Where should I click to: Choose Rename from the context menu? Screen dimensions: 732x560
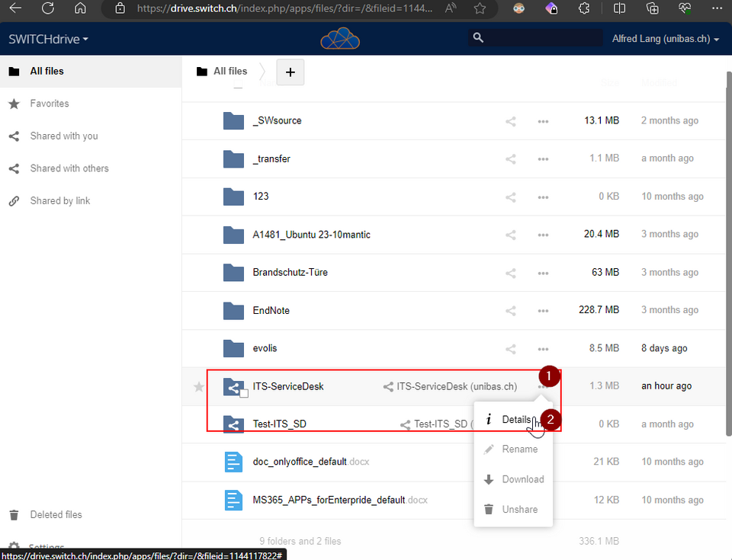click(513, 449)
